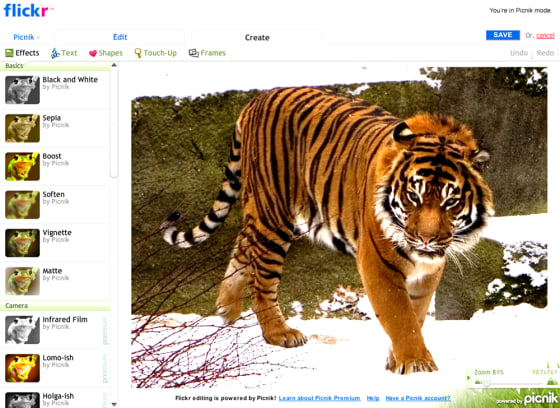Open the Shapes tool
560x408 pixels.
point(106,53)
